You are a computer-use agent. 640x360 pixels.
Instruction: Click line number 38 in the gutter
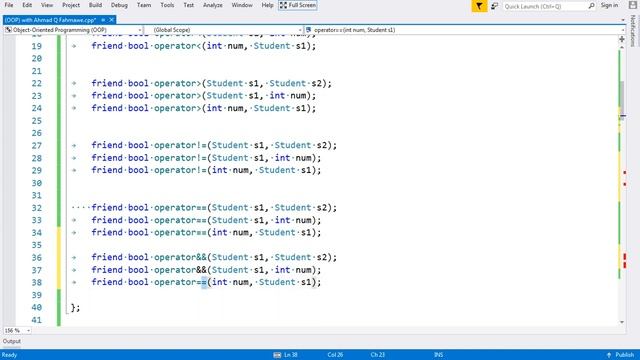point(37,282)
